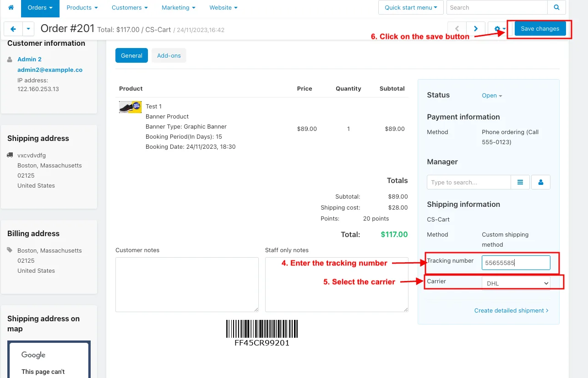Go back using the left arrow button

13,29
